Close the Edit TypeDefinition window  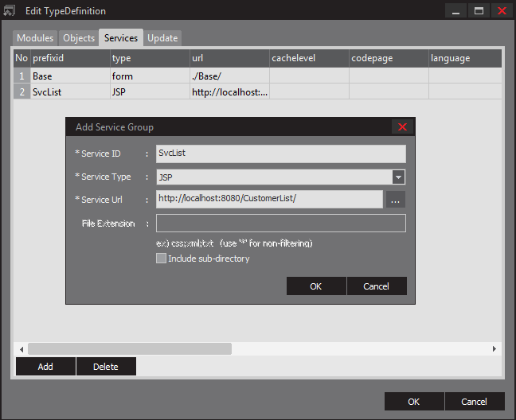pyautogui.click(x=502, y=11)
